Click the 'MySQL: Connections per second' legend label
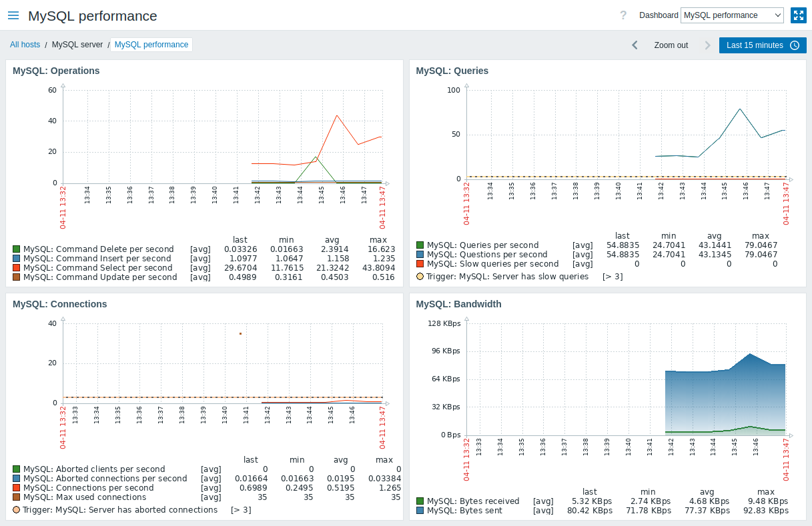Image resolution: width=812 pixels, height=526 pixels. (x=89, y=488)
